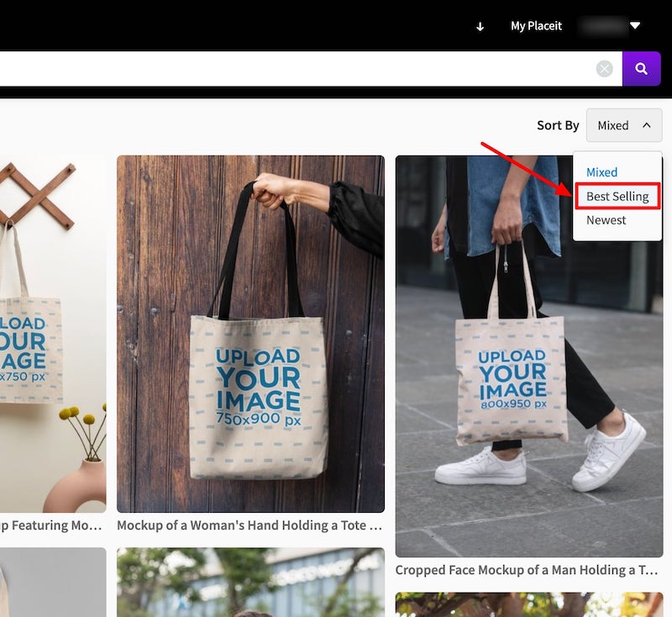Expand the account menu caret in header

pos(635,26)
